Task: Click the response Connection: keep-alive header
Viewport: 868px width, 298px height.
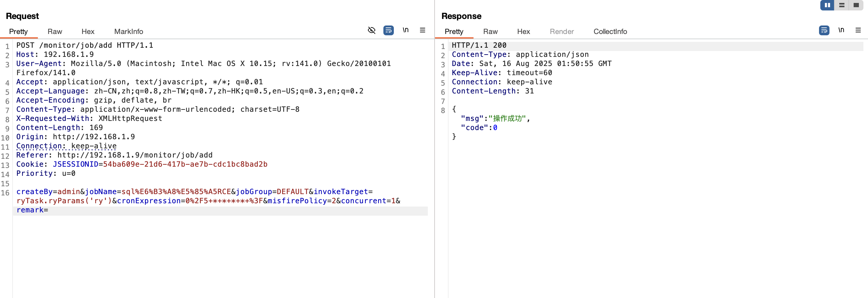Action: (502, 82)
